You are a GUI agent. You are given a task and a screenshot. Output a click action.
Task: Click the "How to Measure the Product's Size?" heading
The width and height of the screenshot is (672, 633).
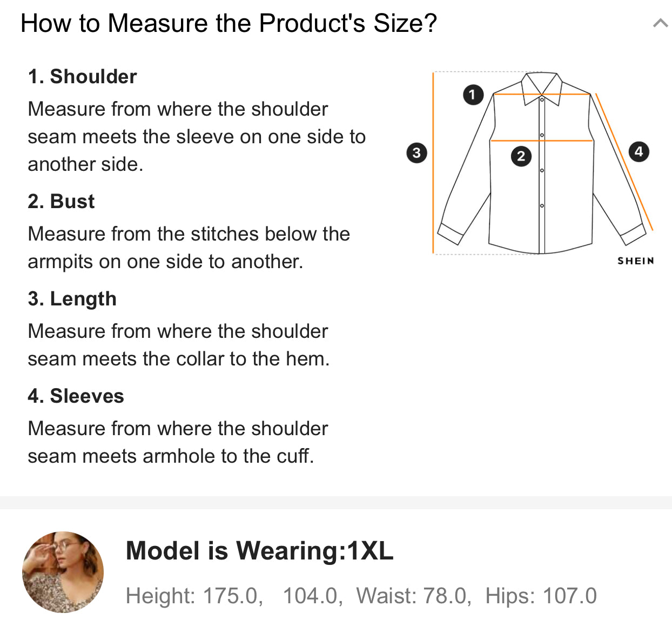(229, 23)
